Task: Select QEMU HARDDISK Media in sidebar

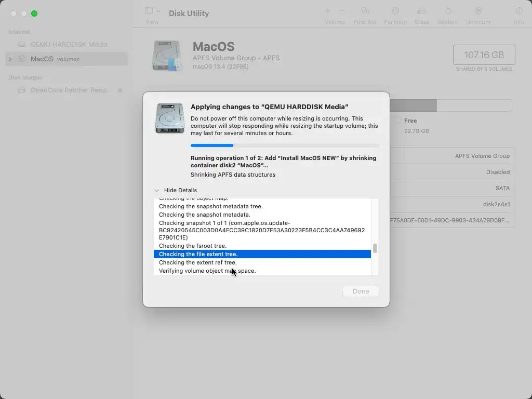Action: click(66, 45)
